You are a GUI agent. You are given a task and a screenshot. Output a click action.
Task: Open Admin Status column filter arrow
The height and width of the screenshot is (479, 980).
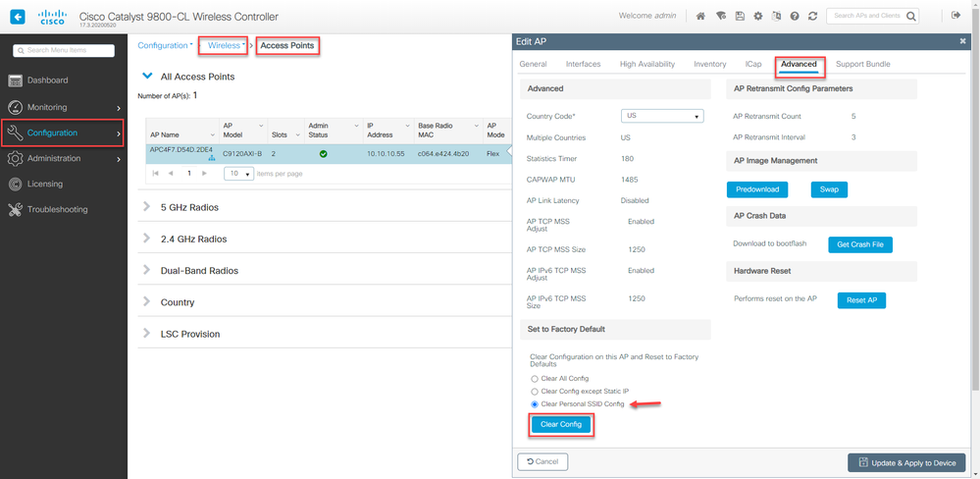357,125
